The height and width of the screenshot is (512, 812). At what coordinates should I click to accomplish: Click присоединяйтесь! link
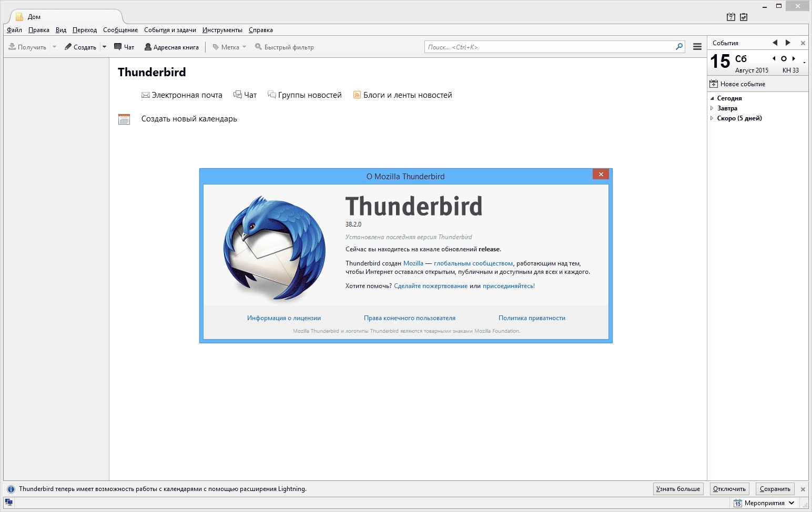tap(509, 286)
